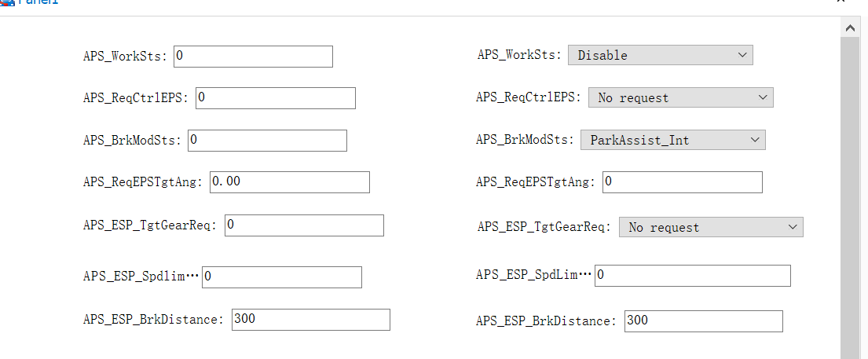This screenshot has width=868, height=359.
Task: Click the left-column APS_ESP_BrkDistance label
Action: (x=154, y=320)
